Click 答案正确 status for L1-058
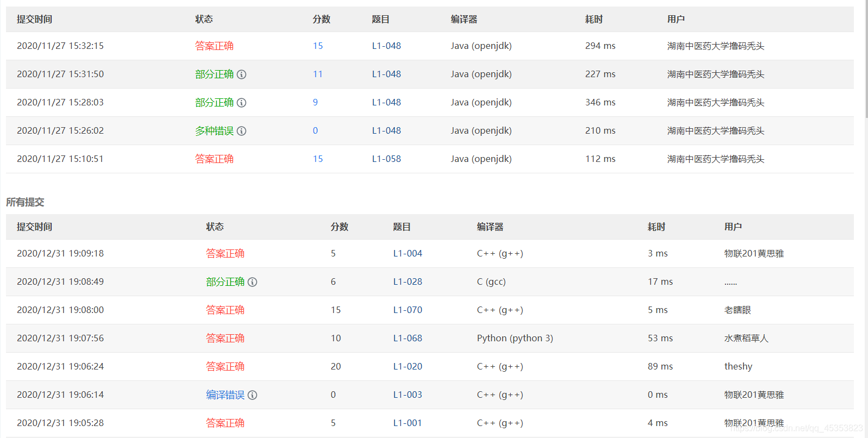The image size is (868, 438). pyautogui.click(x=214, y=159)
